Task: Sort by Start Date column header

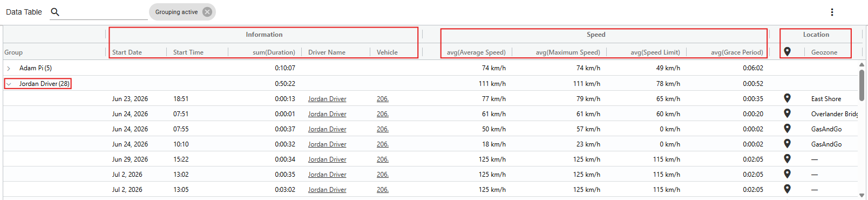Action: coord(127,52)
